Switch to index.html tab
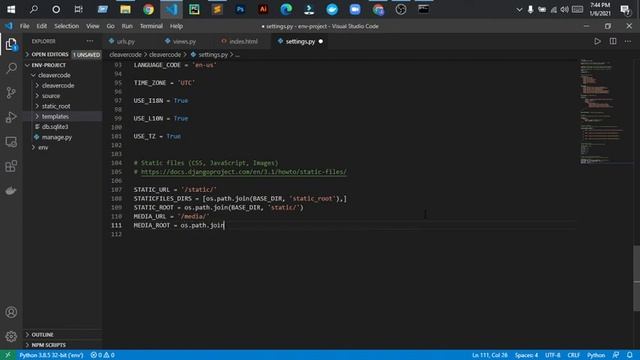Viewport: 640px width, 360px height. coord(242,41)
